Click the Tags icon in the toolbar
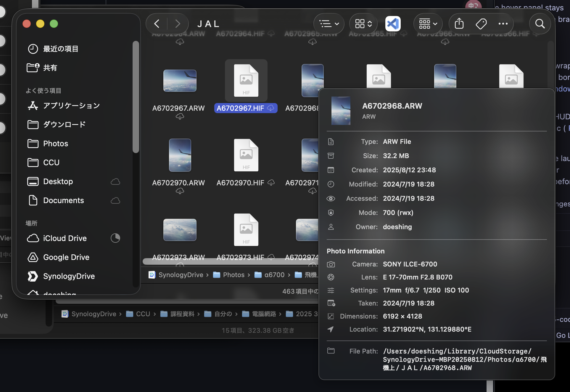Screen dimensions: 570x392 pyautogui.click(x=481, y=24)
